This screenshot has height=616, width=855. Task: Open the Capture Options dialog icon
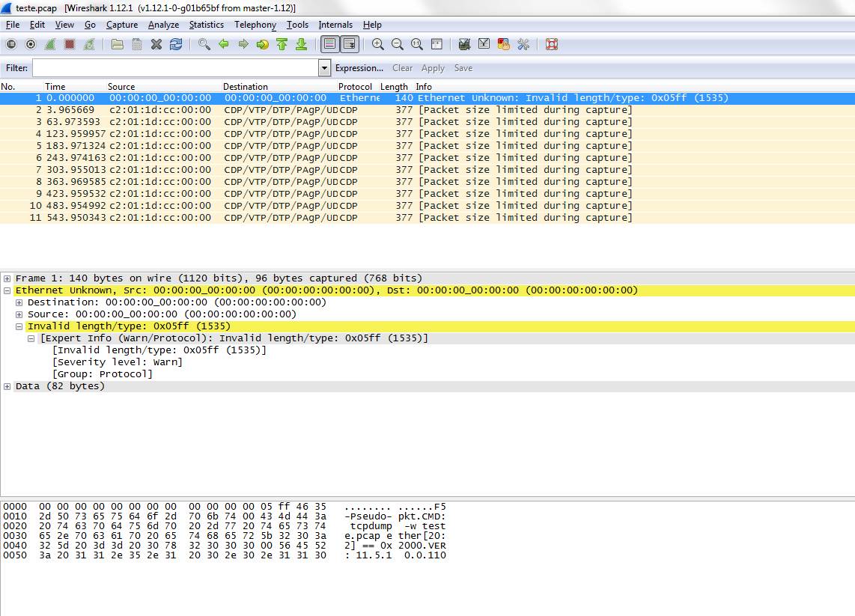coord(31,44)
